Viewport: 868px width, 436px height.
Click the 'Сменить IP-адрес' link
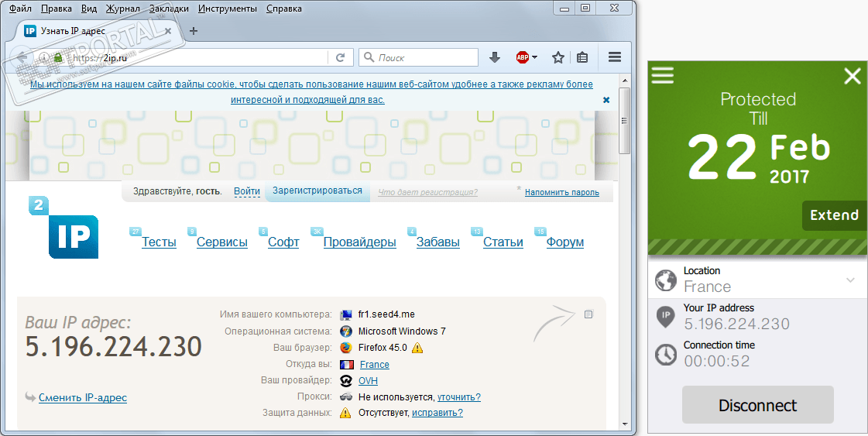(83, 398)
